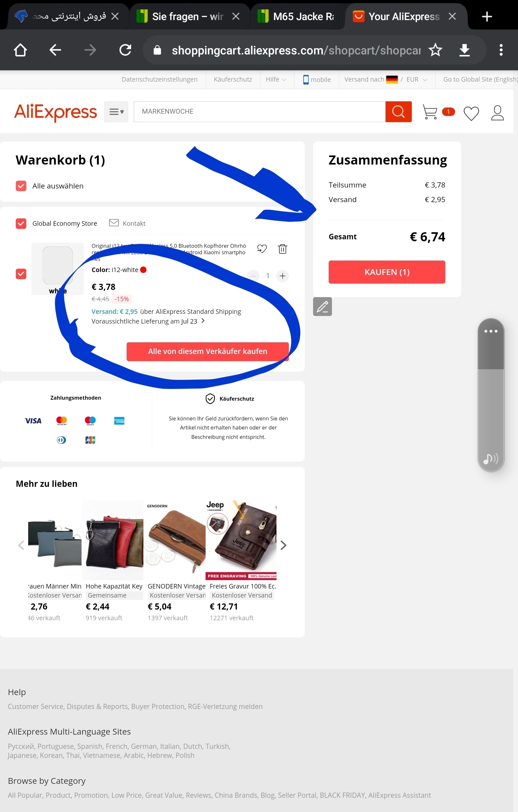
Task: Delete item with the trash can icon
Action: click(282, 249)
